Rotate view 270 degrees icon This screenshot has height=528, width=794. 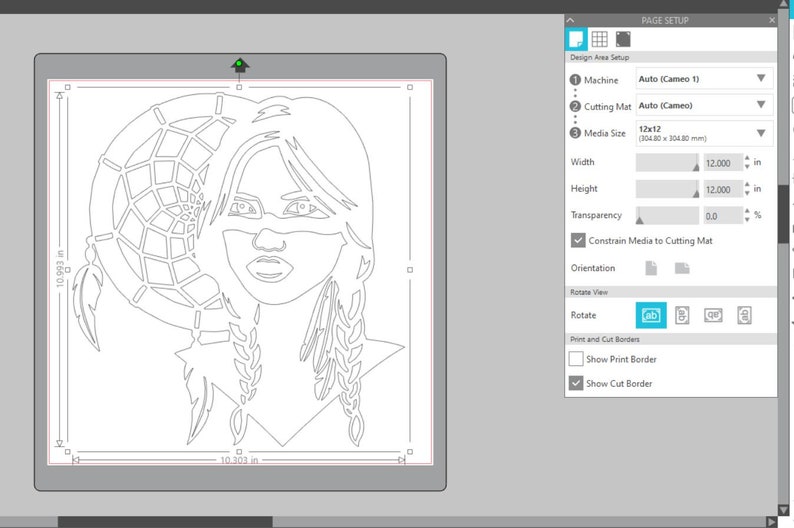(744, 315)
